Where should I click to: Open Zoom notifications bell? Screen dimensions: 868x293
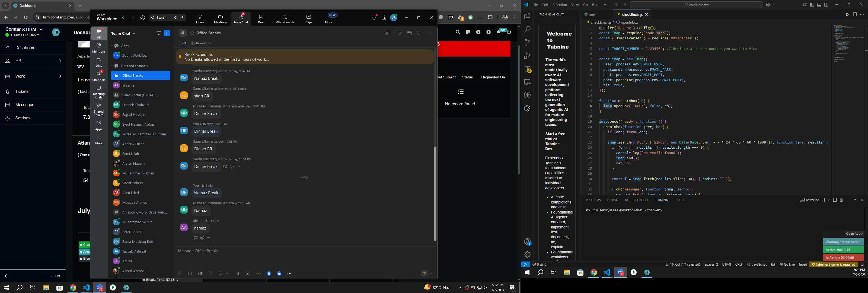(x=374, y=18)
